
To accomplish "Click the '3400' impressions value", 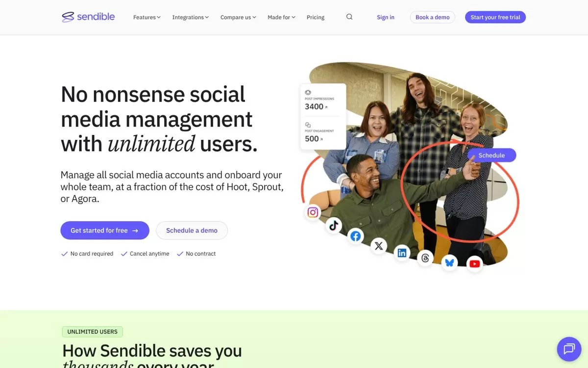I will tap(314, 106).
